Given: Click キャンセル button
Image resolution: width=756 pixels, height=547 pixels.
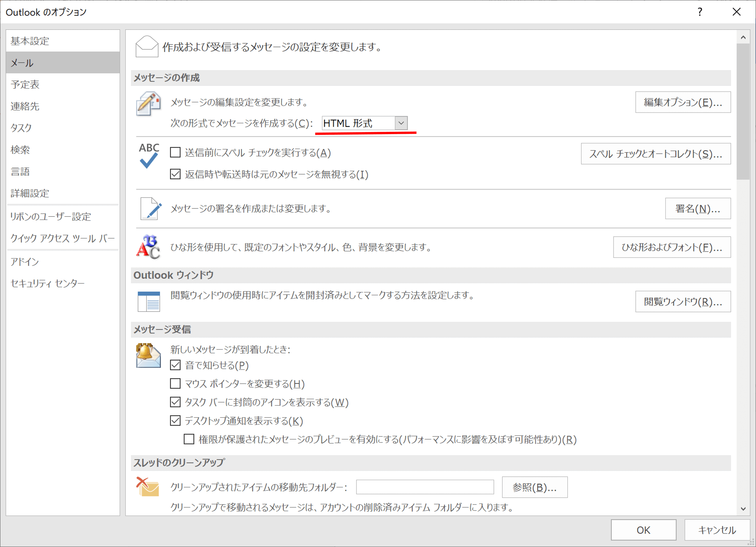Looking at the screenshot, I should tap(717, 530).
